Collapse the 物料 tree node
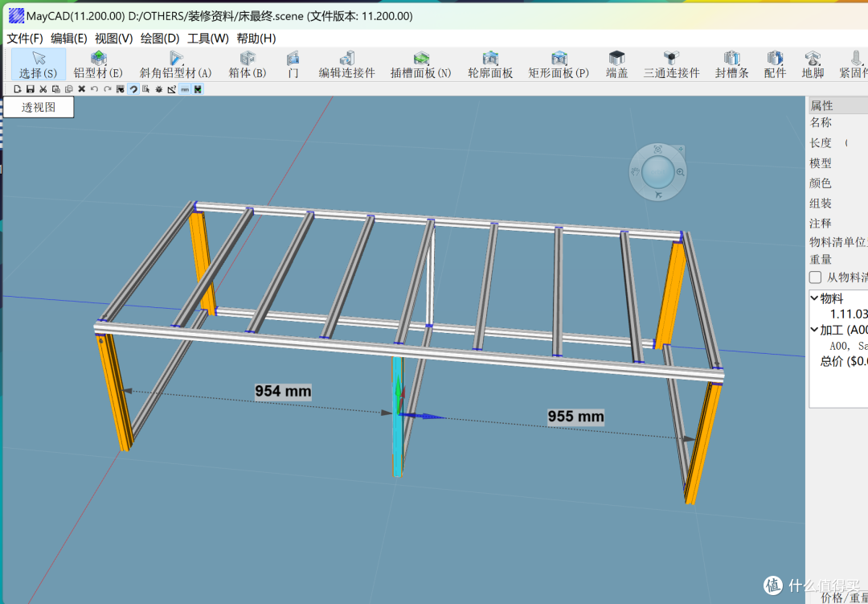The image size is (868, 604). 814,298
